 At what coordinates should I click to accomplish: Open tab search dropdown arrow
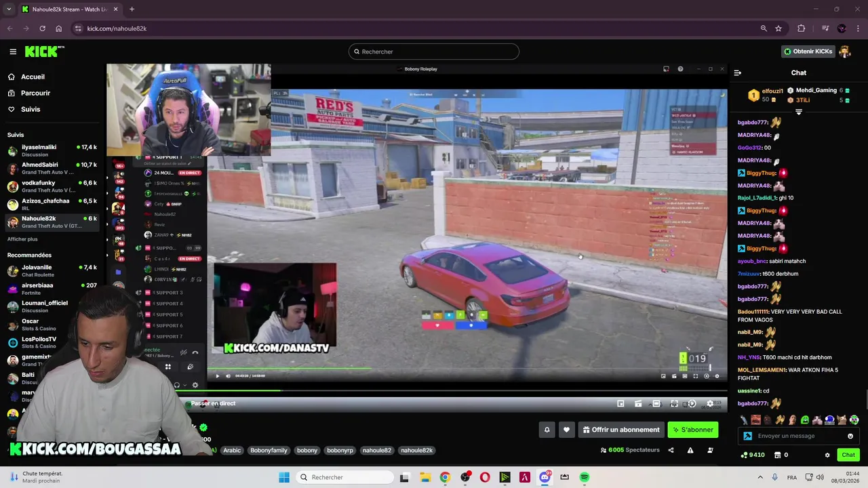pos(9,9)
